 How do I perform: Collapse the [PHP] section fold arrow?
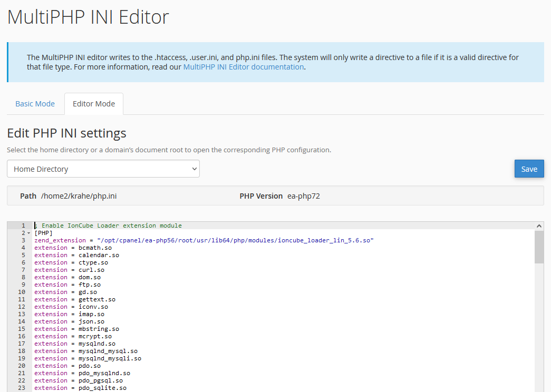[x=28, y=233]
